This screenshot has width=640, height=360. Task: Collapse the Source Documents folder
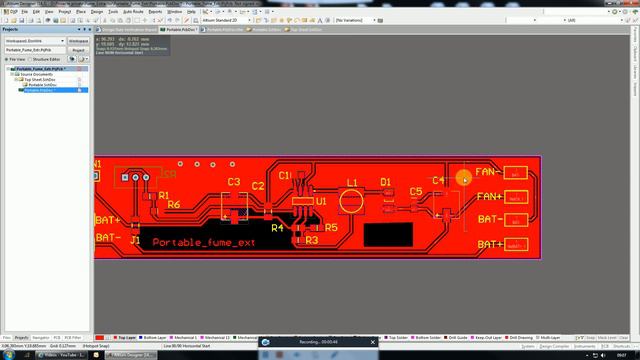point(12,74)
